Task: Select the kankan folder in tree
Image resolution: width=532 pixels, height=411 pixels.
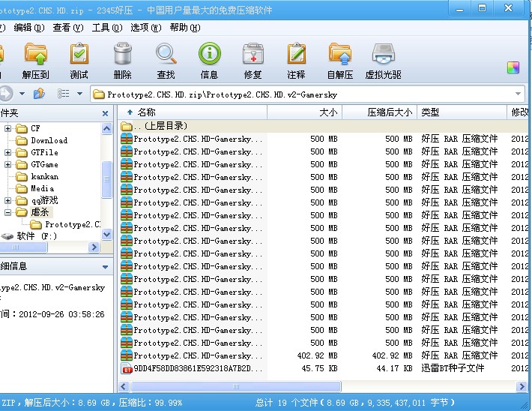Action: [44, 176]
